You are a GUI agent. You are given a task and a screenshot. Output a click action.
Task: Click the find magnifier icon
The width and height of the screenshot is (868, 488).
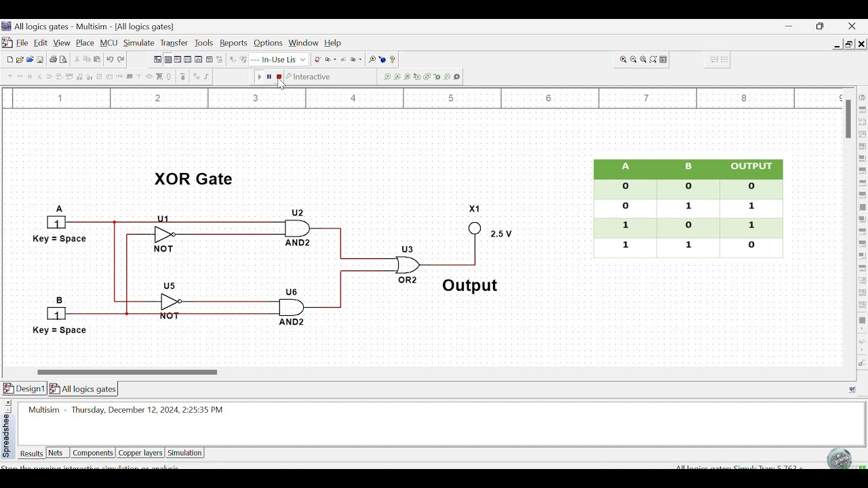point(372,60)
